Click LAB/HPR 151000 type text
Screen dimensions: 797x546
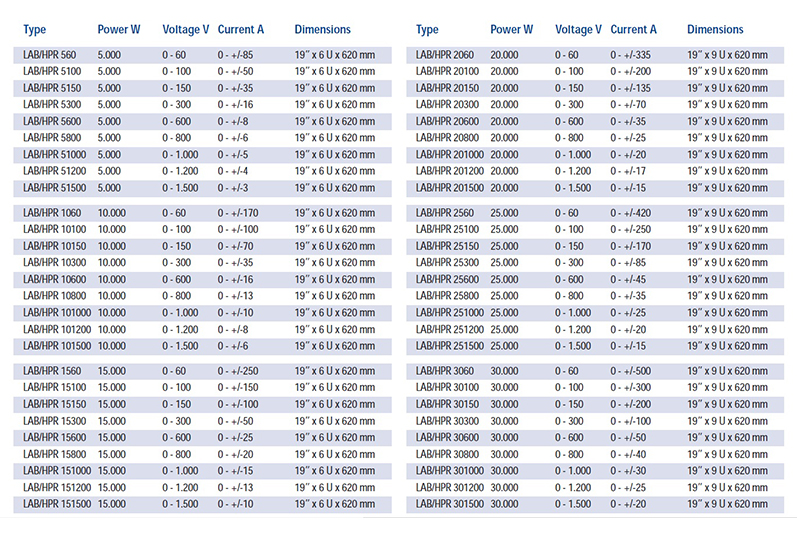(x=57, y=471)
